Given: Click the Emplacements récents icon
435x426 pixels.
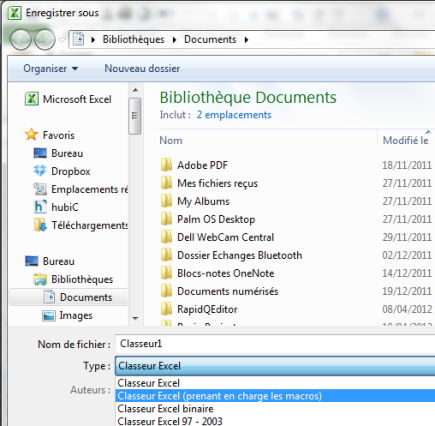Looking at the screenshot, I should (40, 189).
